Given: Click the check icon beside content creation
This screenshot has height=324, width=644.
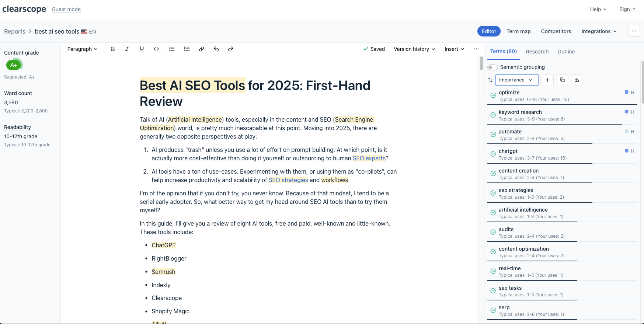Looking at the screenshot, I should coord(493,174).
